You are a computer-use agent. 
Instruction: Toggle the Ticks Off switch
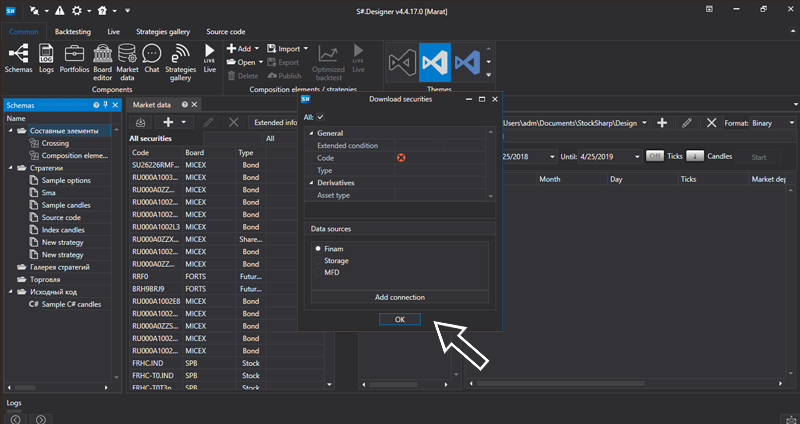pyautogui.click(x=655, y=156)
